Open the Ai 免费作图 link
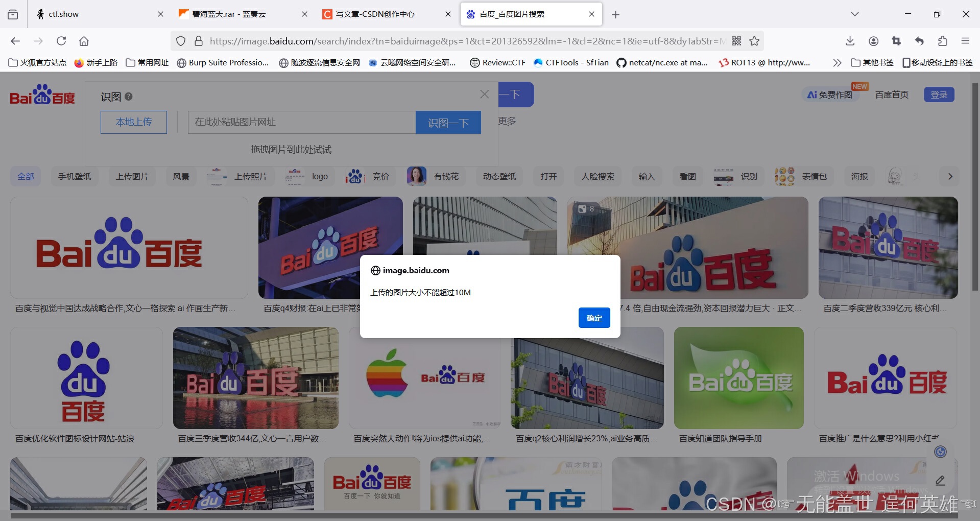Image resolution: width=980 pixels, height=521 pixels. click(x=830, y=94)
